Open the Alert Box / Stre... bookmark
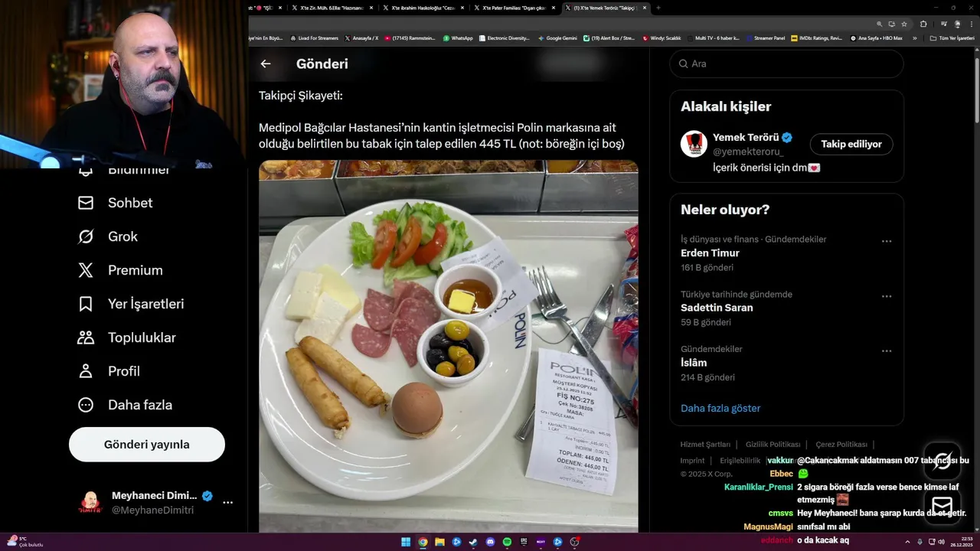980x551 pixels. pos(609,38)
